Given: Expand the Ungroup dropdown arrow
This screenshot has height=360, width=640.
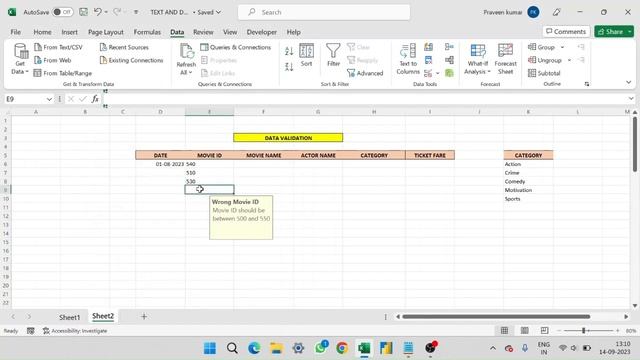Looking at the screenshot, I should click(569, 60).
